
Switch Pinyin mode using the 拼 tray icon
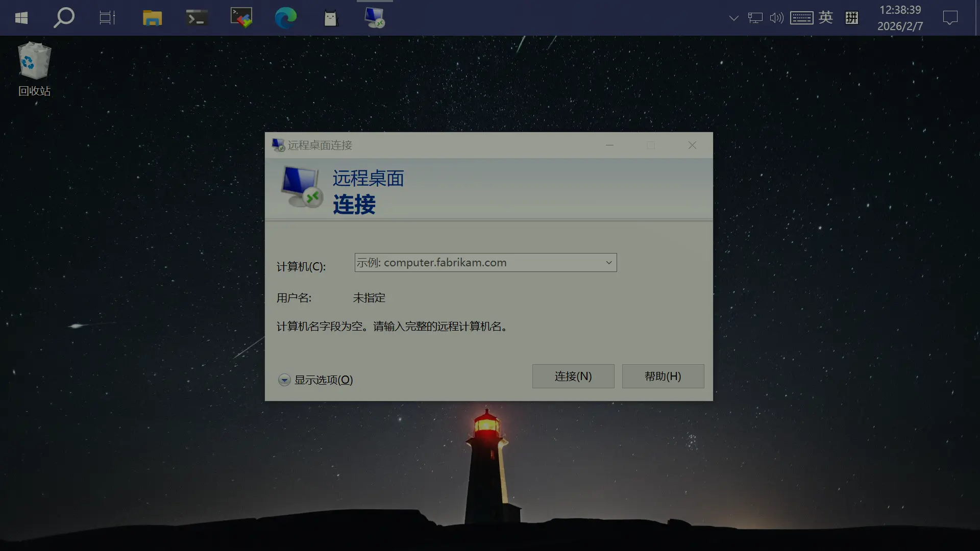point(851,17)
